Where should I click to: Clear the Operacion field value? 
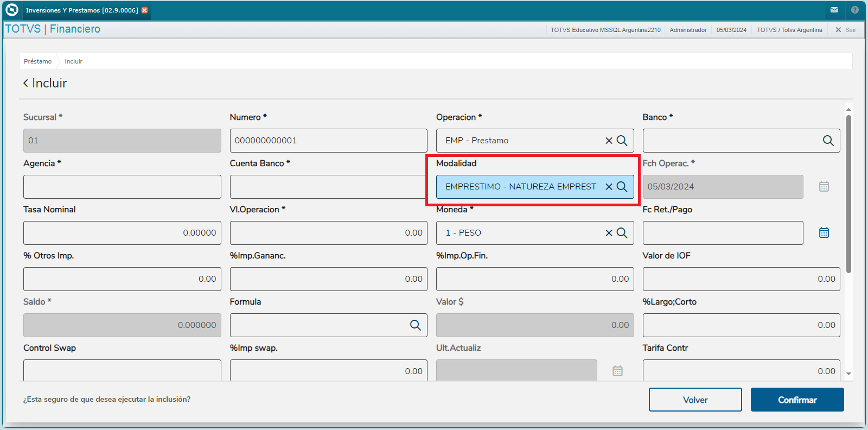point(609,141)
